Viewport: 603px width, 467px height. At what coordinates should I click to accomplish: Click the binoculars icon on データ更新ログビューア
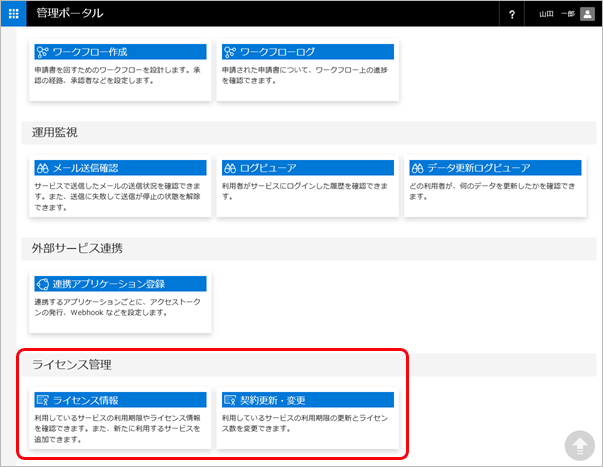click(x=417, y=168)
